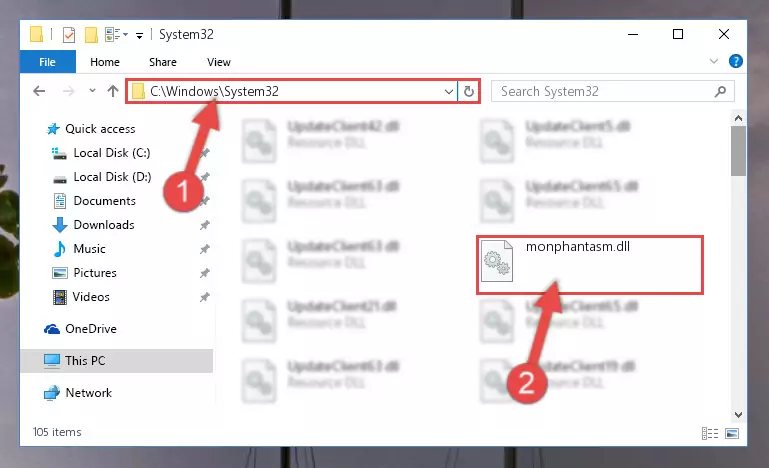This screenshot has width=769, height=468.
Task: Click the Back navigation arrow
Action: pyautogui.click(x=39, y=91)
